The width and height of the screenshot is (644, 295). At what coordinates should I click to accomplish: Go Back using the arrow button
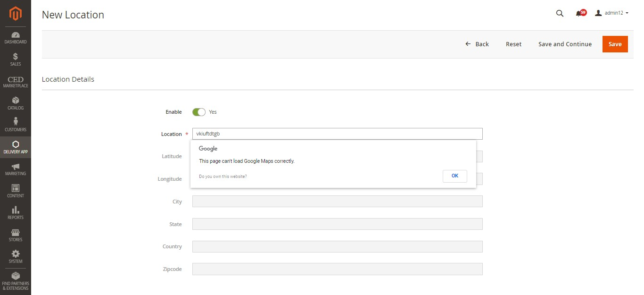[477, 44]
